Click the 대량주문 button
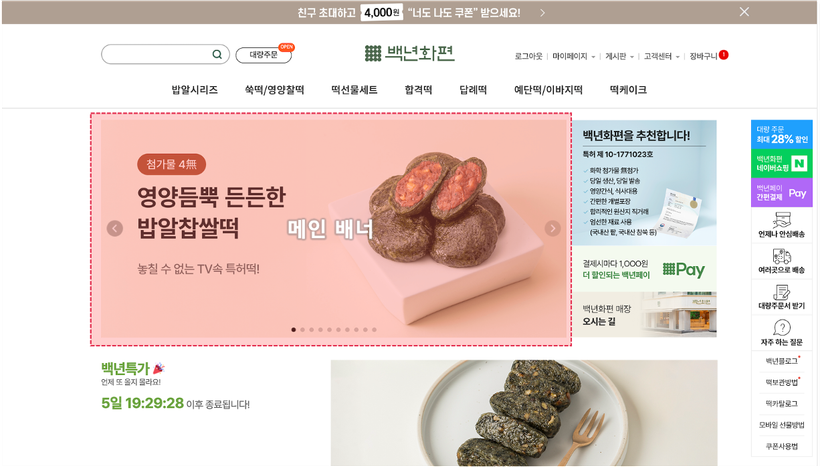820x468 pixels. 263,55
